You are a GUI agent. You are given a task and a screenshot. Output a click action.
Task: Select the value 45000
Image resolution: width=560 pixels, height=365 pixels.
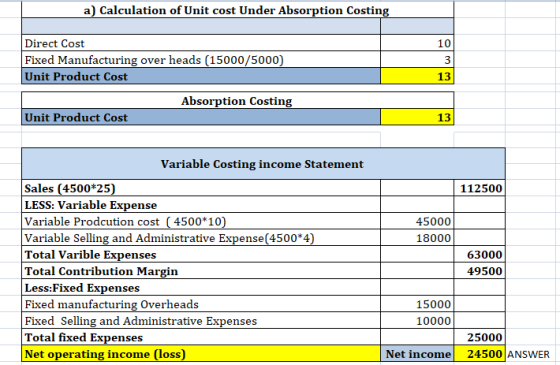[x=417, y=221]
